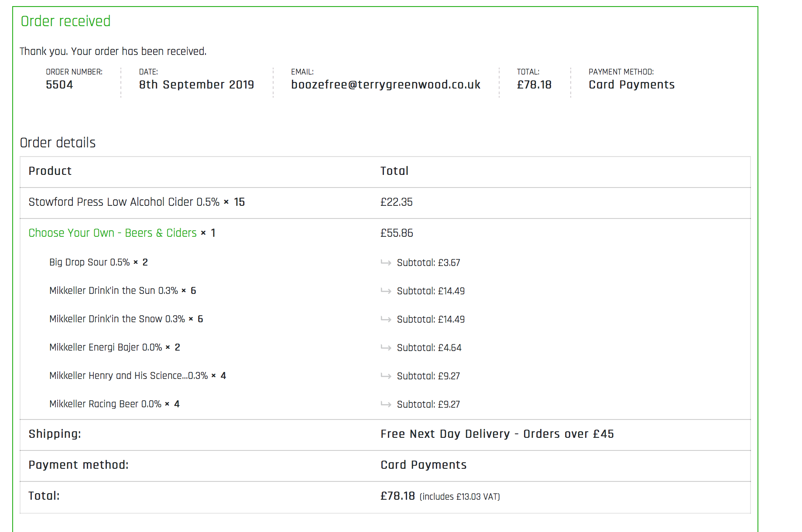Click the arrow icon next to Drink'in the Snow subtotal
The image size is (802, 532).
[x=386, y=319]
